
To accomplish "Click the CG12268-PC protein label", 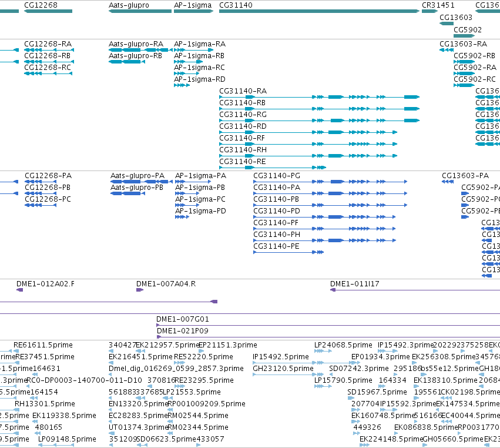I will pos(48,199).
